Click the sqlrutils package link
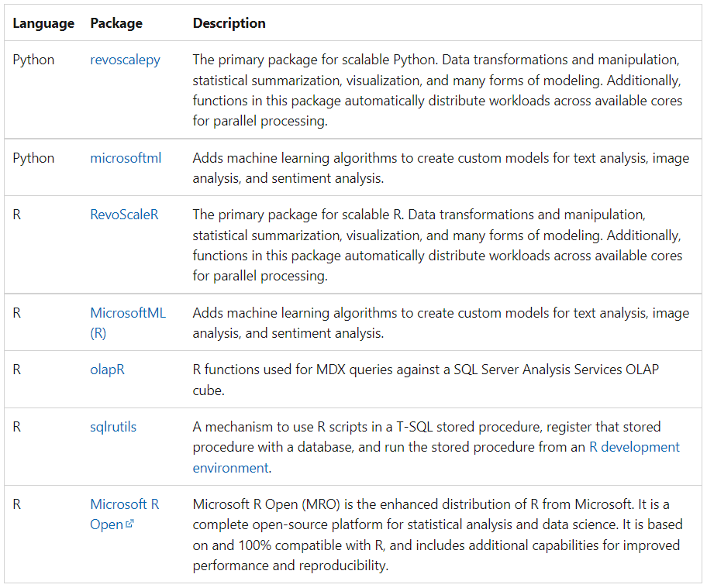The image size is (707, 588). point(113,427)
